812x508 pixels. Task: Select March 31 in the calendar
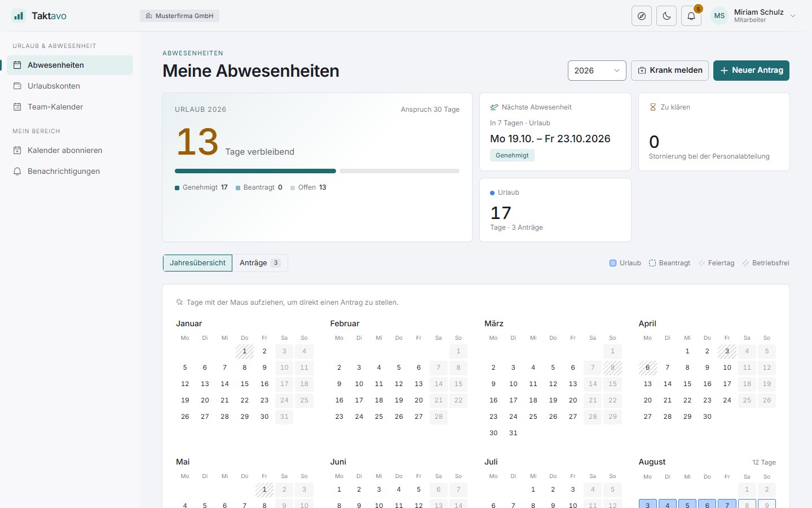513,433
